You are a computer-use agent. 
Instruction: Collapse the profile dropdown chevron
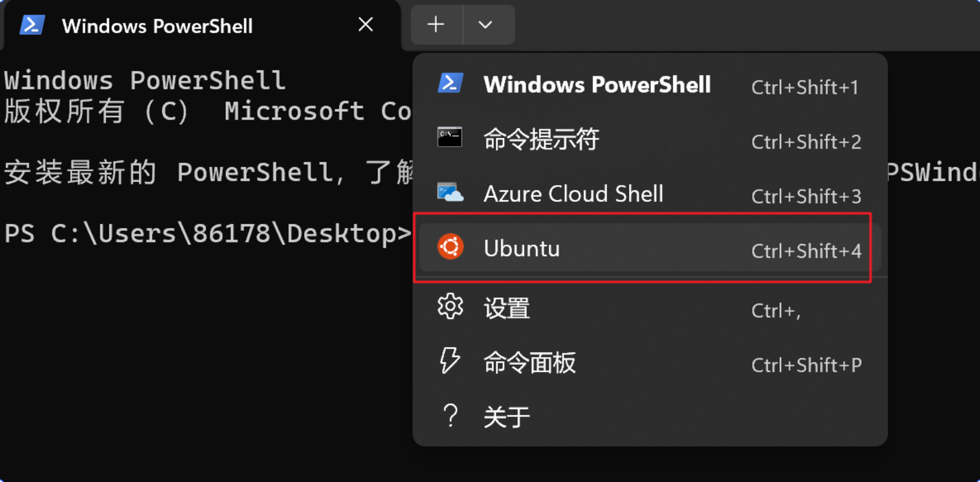pyautogui.click(x=485, y=25)
